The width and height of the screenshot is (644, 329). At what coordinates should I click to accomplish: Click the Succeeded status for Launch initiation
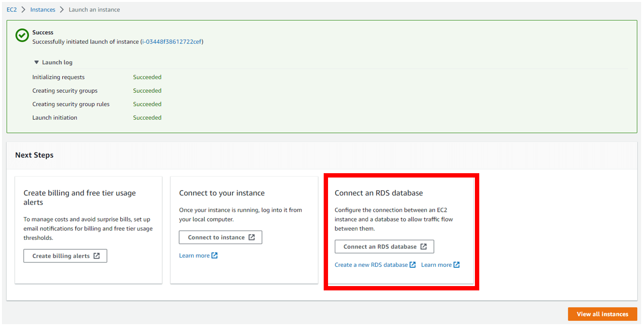147,118
